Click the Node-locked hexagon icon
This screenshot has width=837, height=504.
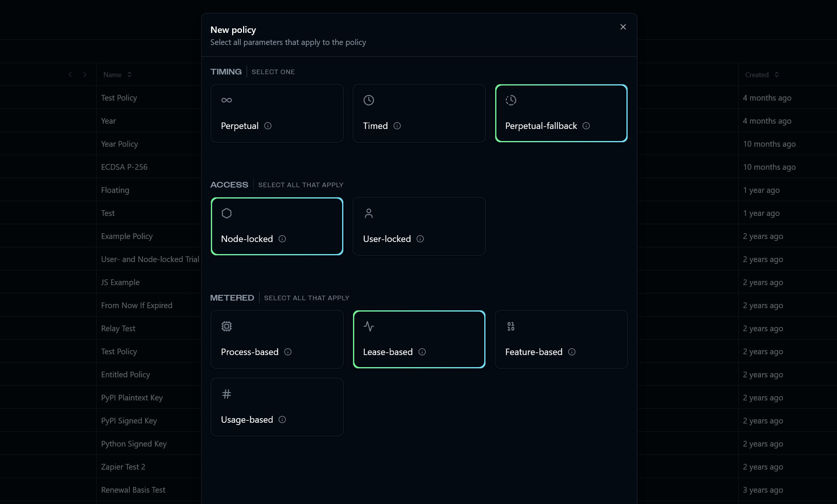point(226,213)
